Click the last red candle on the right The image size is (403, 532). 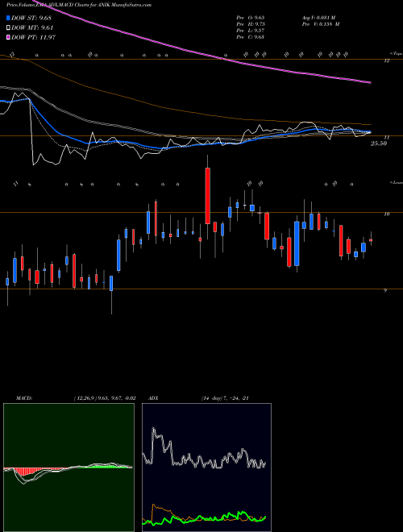pyautogui.click(x=371, y=240)
